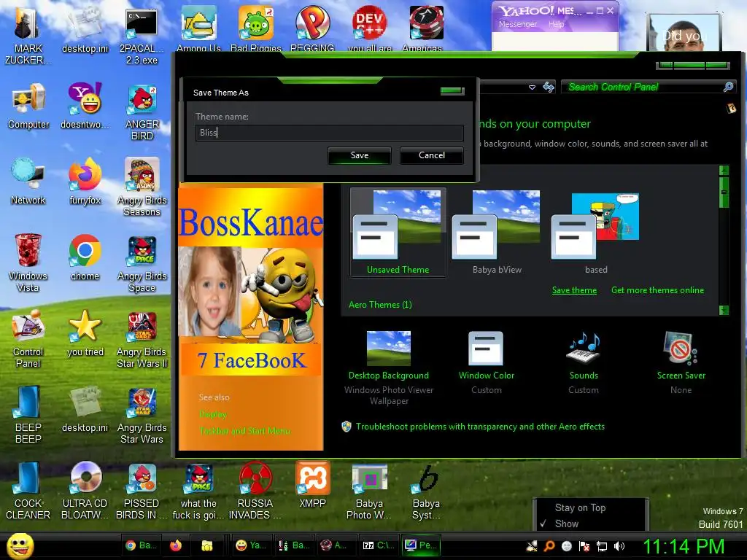Select the PEGGING desktop shortcut
This screenshot has height=560, width=747.
pos(312,28)
